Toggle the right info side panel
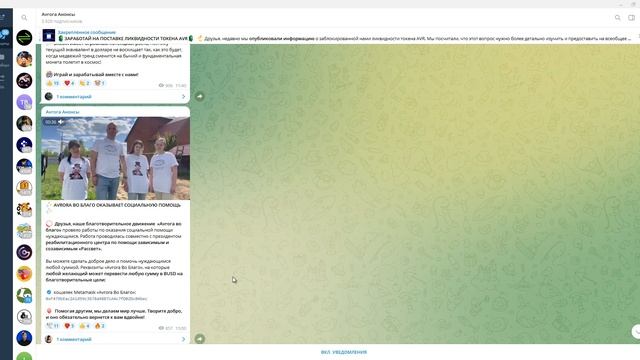Screen dimensions: 640x360 coord(631,18)
